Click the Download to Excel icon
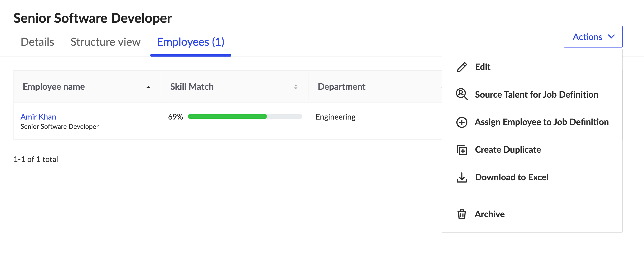644x253 pixels. pyautogui.click(x=461, y=177)
